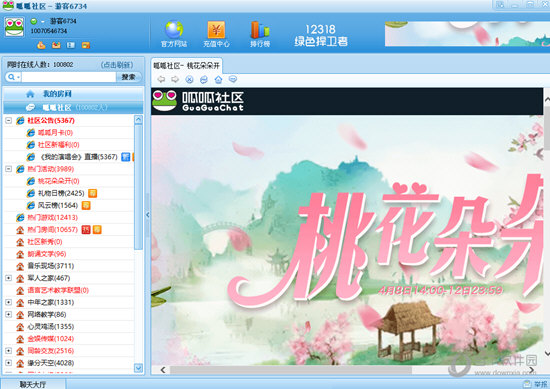Image resolution: width=550 pixels, height=389 pixels.
Task: Open the search type dropdown with magnifier
Action: (x=13, y=77)
